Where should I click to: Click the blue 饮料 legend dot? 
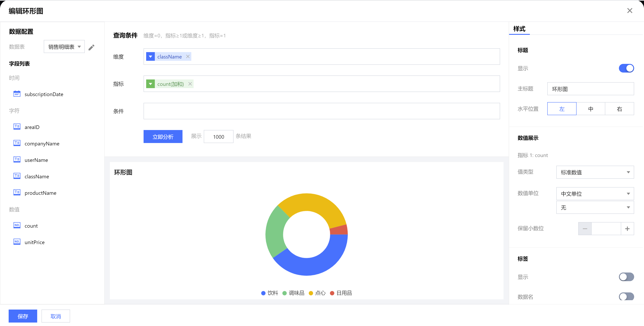point(263,293)
